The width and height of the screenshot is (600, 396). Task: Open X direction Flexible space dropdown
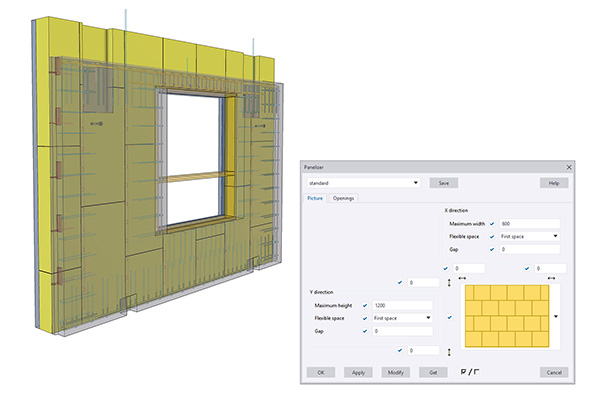point(530,236)
